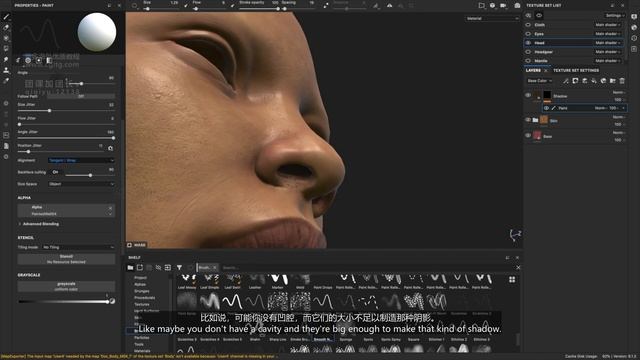
Task: Toggle visibility of the Cloth texture set
Action: click(x=528, y=25)
